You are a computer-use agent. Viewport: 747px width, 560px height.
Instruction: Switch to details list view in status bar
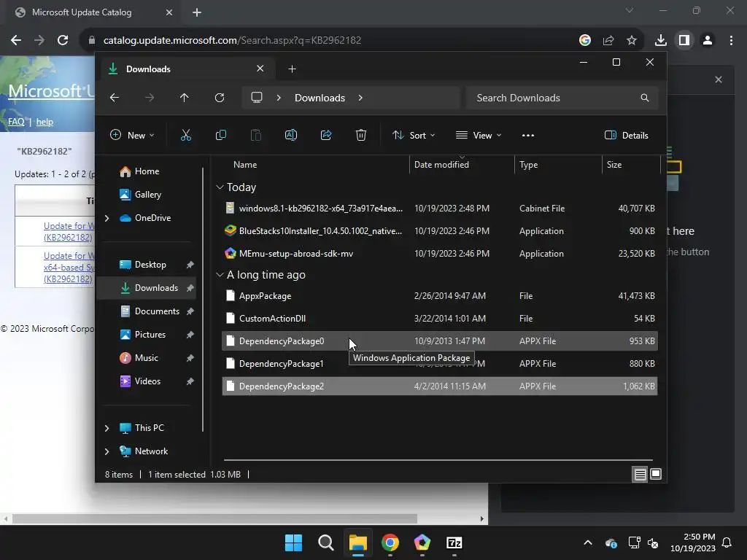tap(640, 474)
